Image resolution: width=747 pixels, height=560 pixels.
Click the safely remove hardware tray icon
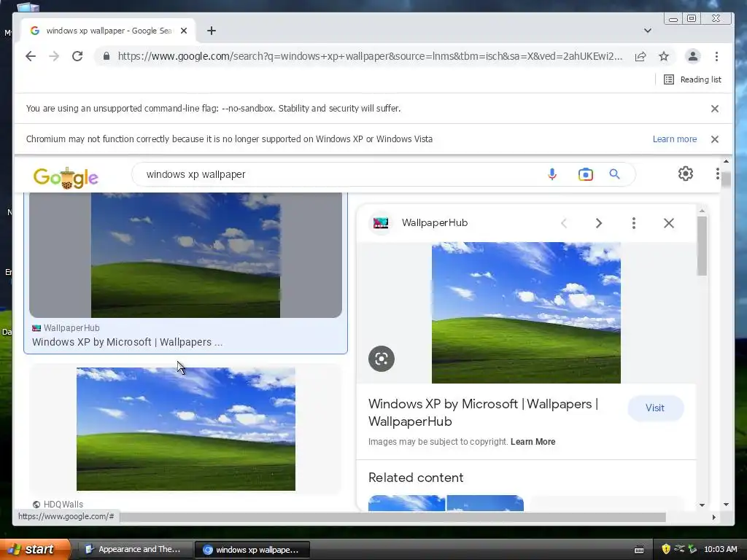pos(692,549)
